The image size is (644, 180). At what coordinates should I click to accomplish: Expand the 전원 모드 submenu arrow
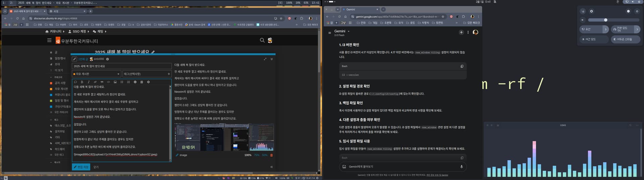637,29
